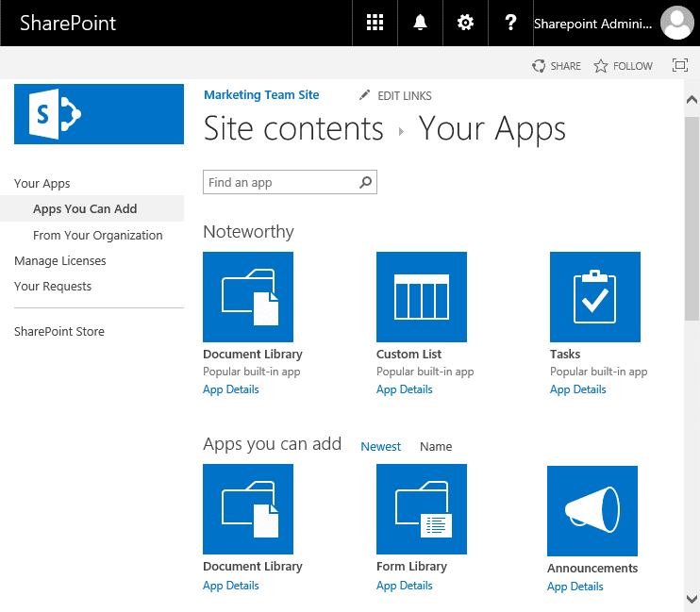Screen dimensions: 700x612
Task: Select From Your Organization
Action: [x=98, y=235]
